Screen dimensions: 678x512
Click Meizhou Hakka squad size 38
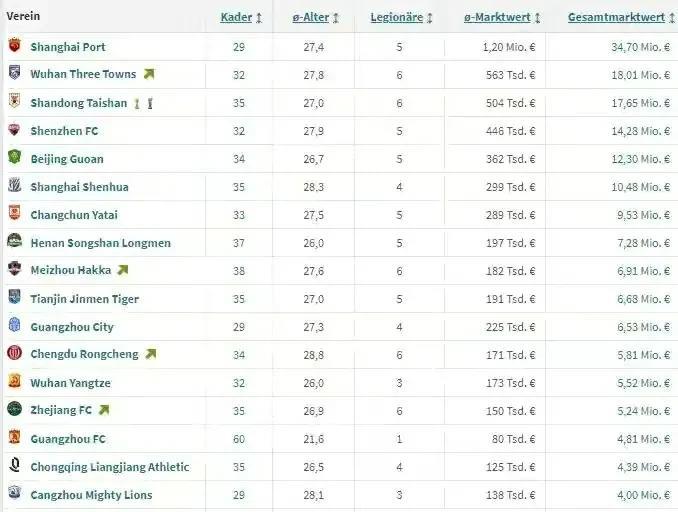pyautogui.click(x=239, y=271)
